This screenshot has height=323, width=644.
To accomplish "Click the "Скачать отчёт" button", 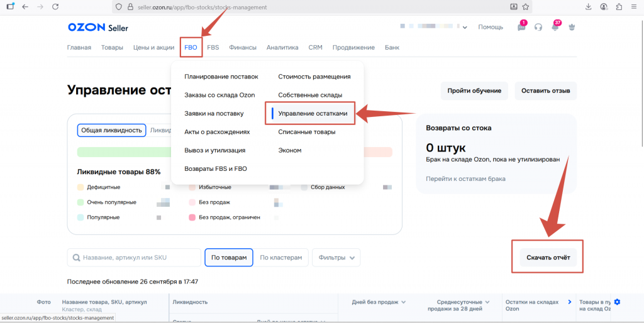I will click(x=547, y=256).
